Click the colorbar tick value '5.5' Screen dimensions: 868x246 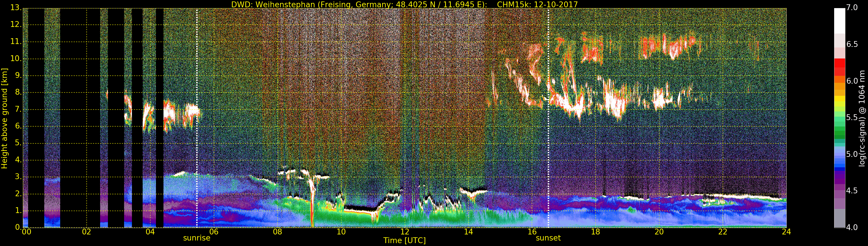[x=852, y=118]
